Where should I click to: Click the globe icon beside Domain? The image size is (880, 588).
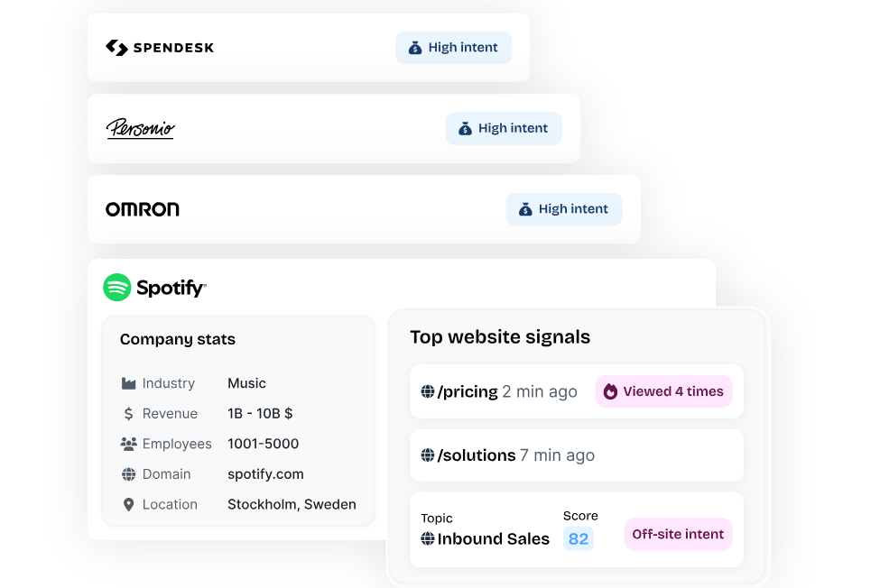(x=128, y=474)
